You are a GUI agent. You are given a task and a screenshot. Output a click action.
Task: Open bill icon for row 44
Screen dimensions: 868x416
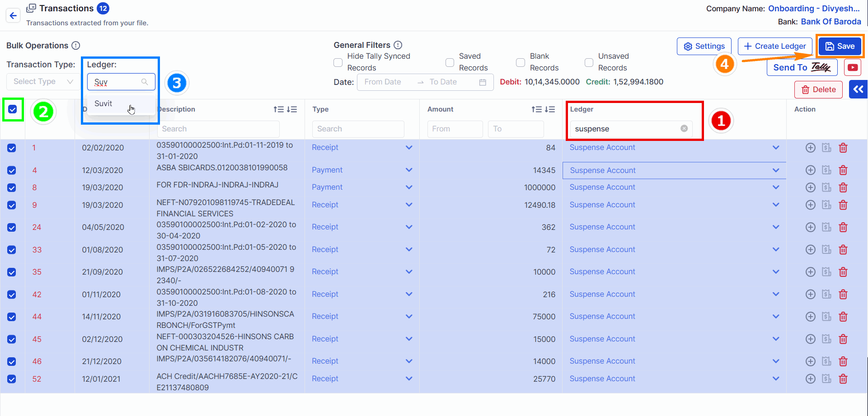826,316
